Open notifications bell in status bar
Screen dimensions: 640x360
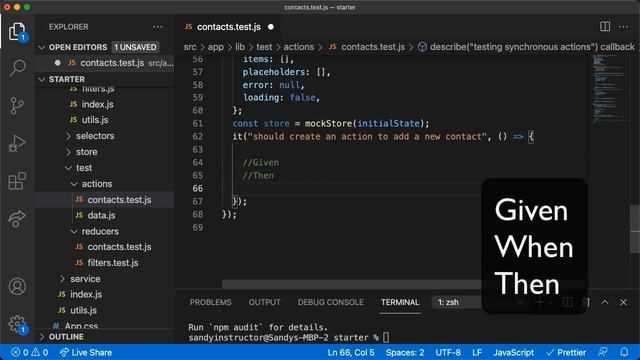[x=624, y=352]
